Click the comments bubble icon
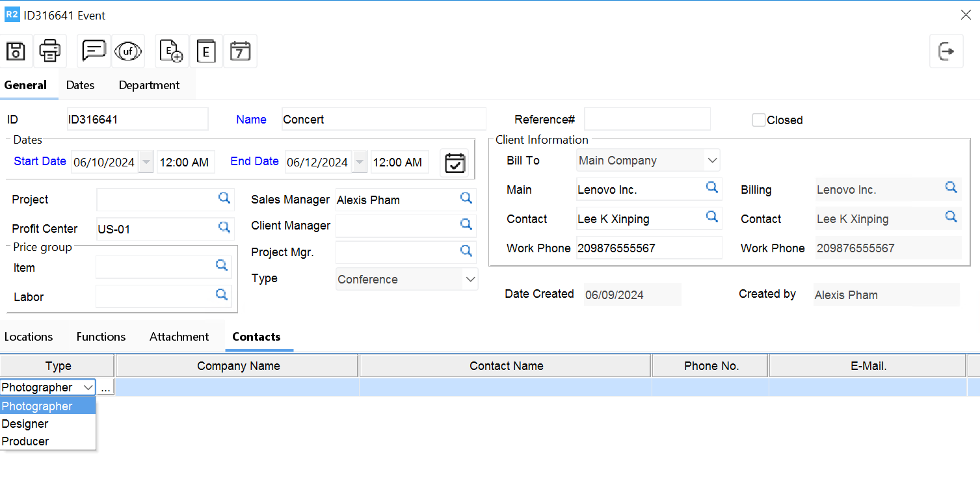The width and height of the screenshot is (980, 485). (x=93, y=51)
